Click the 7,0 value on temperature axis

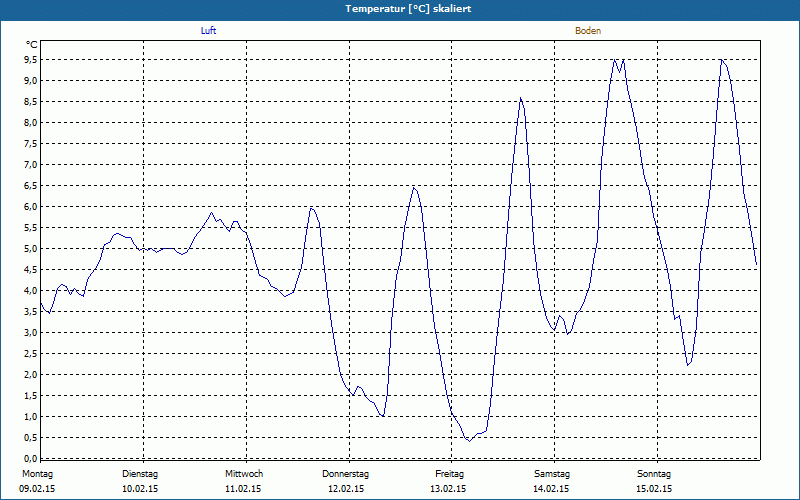point(30,164)
